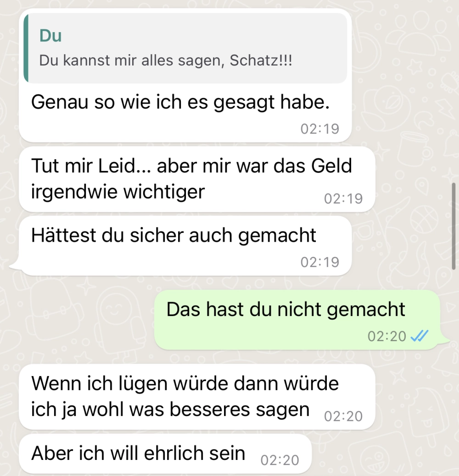Screen dimensions: 459x476
Task: Click the 02:20 timestamp beside "ehrlich sein"
Action: coord(280,460)
